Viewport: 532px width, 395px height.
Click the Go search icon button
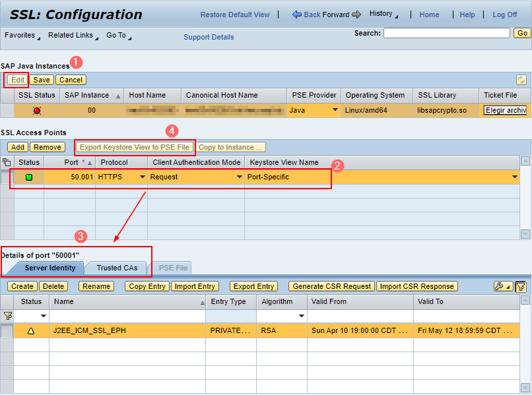[x=522, y=32]
